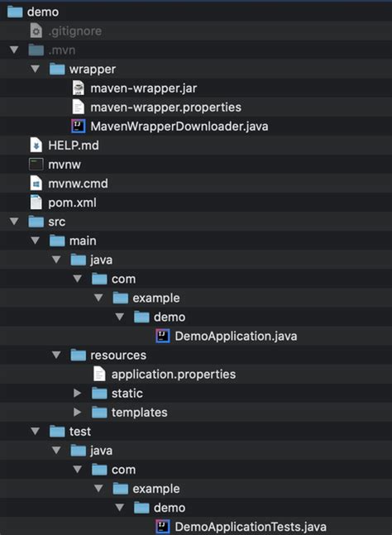
Task: Click the HELP.md markdown icon
Action: [36, 146]
